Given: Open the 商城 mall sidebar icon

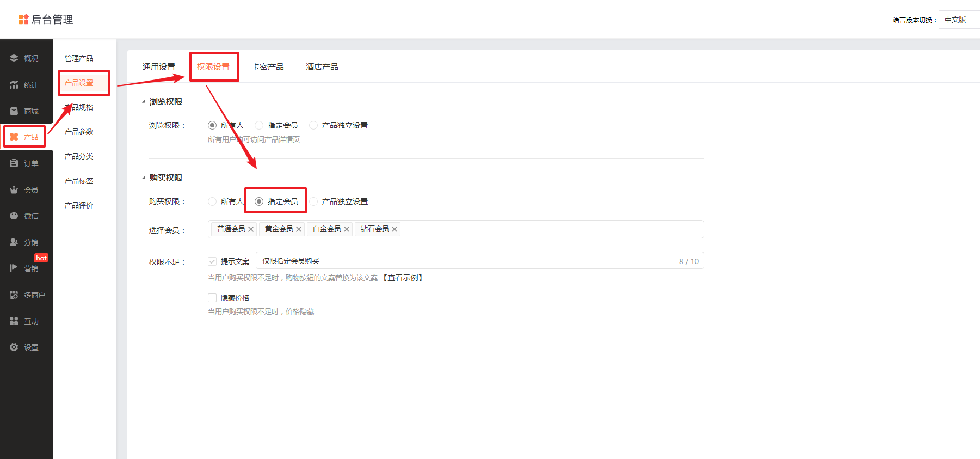Looking at the screenshot, I should click(14, 111).
